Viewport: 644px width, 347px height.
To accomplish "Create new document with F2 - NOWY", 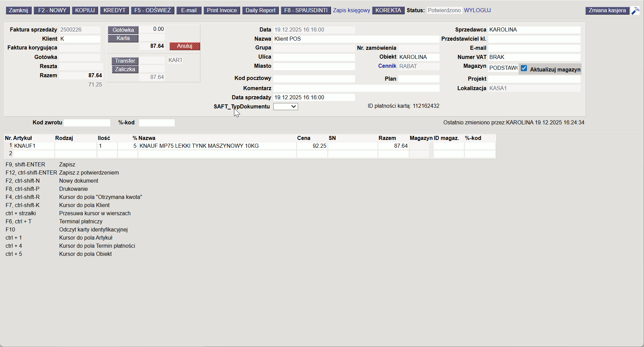I will (52, 11).
